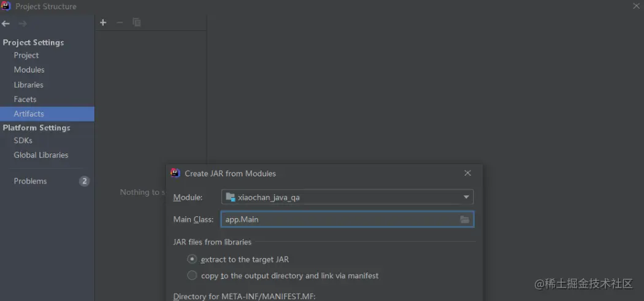Close the Create JAR from Modules dialog
The image size is (644, 301).
(x=467, y=173)
